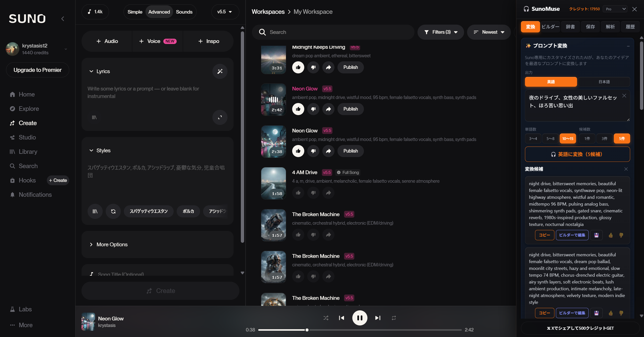
Task: Open the Filters (3) dropdown
Action: [x=441, y=32]
